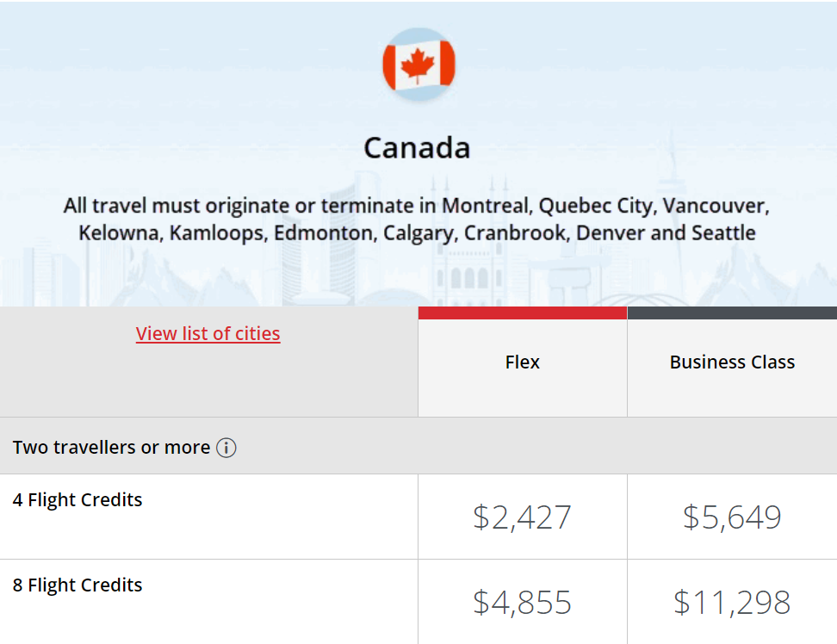Image resolution: width=837 pixels, height=644 pixels.
Task: Choose the $2,427 Flex price
Action: coord(522,517)
